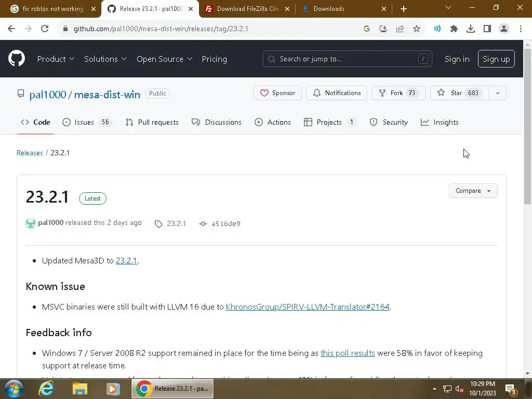Open this poll results link
Screen dimensions: 532x399
coord(348,353)
